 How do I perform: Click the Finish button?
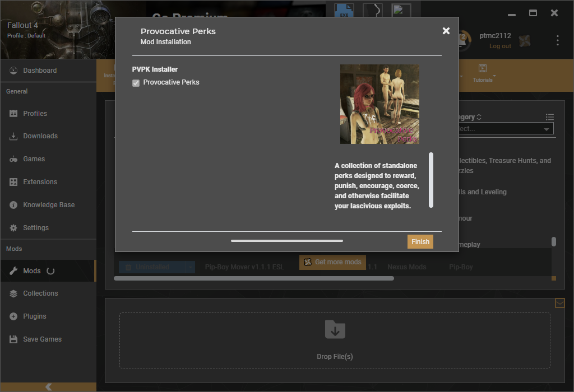click(420, 242)
